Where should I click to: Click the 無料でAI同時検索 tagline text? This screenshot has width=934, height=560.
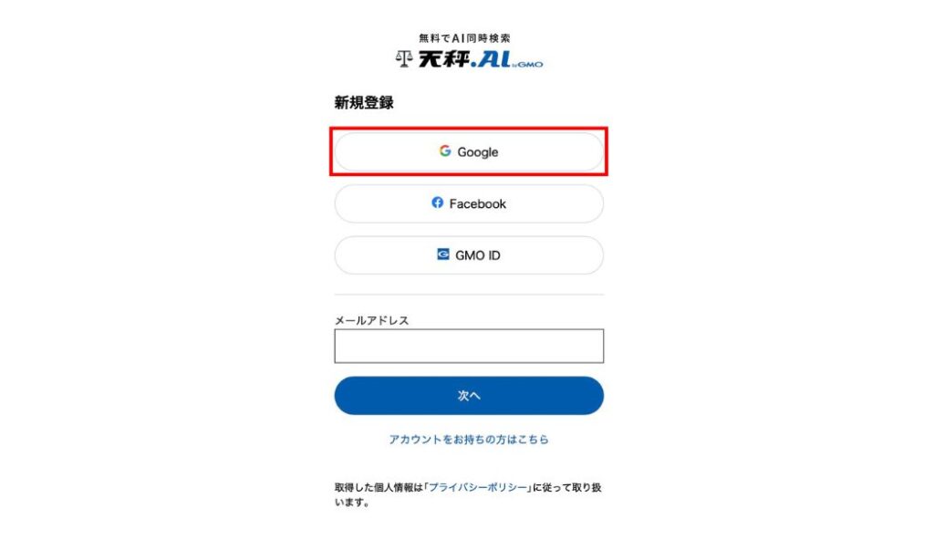pos(464,38)
